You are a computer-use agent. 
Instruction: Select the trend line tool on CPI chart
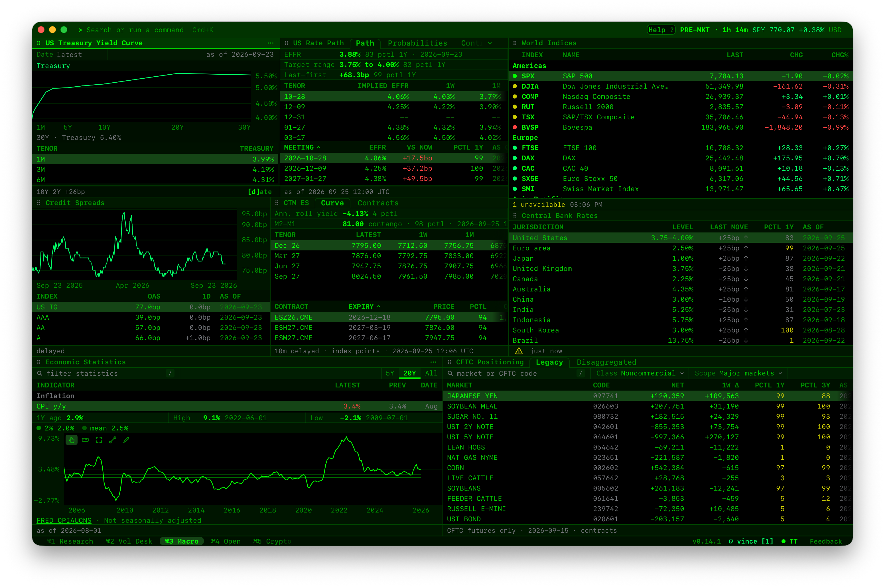113,440
